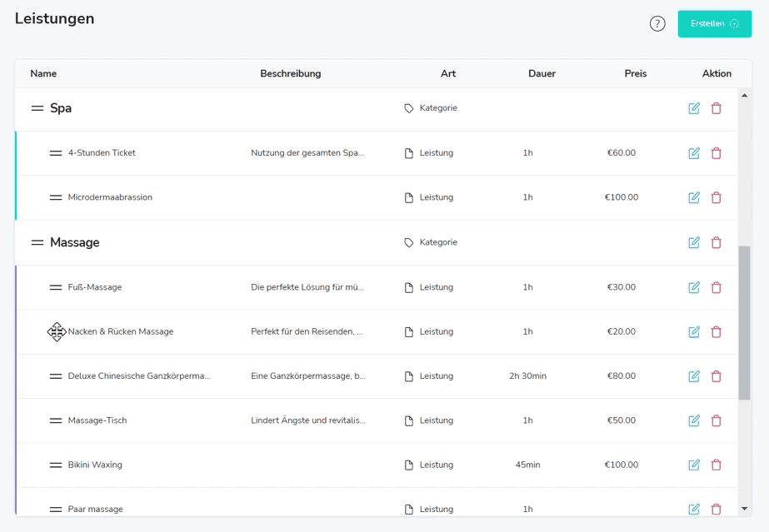Click the help question mark icon
The height and width of the screenshot is (532, 769).
pos(657,24)
